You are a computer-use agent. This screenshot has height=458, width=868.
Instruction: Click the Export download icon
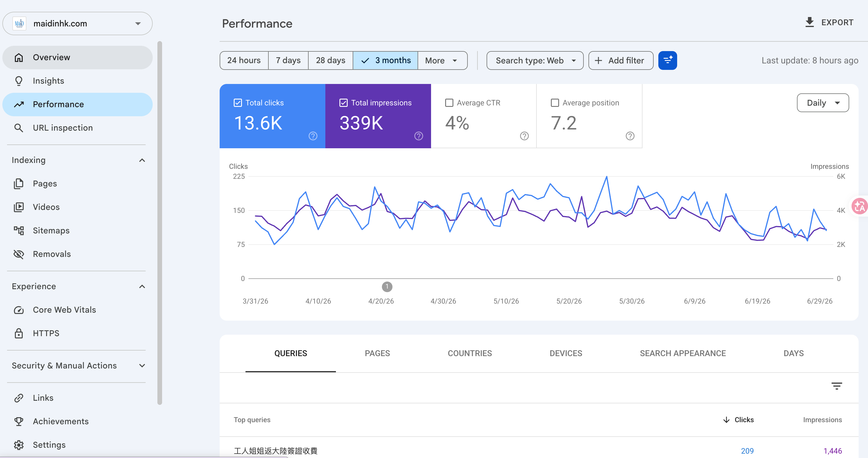tap(809, 22)
